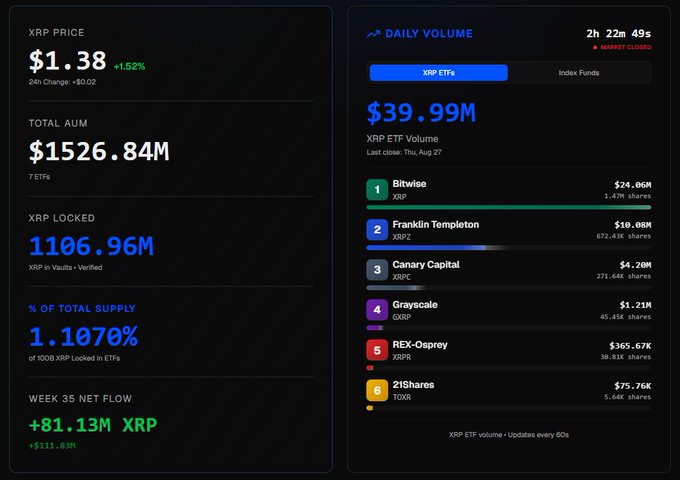Click the +81.13M XRP net flow value
The width and height of the screenshot is (680, 480).
pos(93,425)
